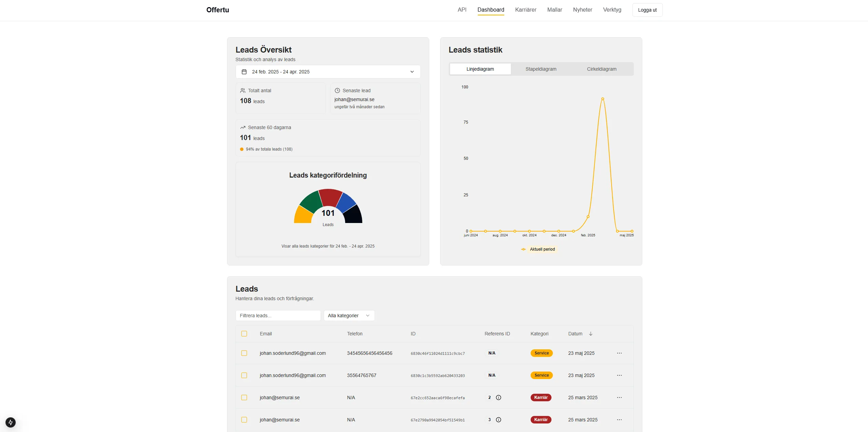Click the clock icon beside Senaste lead
868x432 pixels.
tap(337, 90)
